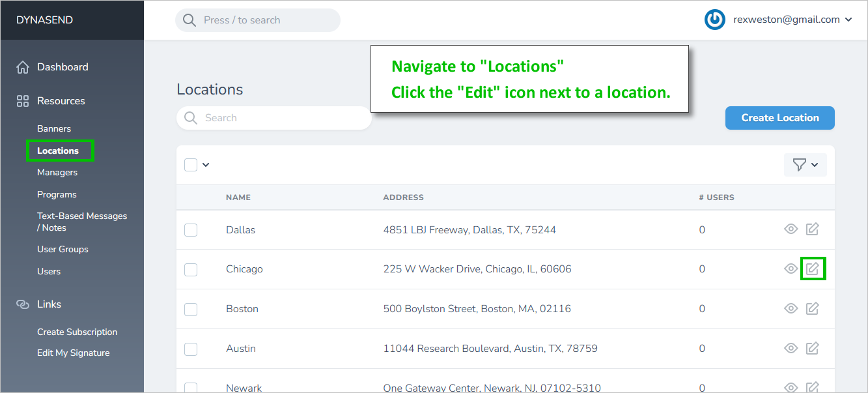Select the Chicago row checkbox
The height and width of the screenshot is (393, 868).
[191, 269]
